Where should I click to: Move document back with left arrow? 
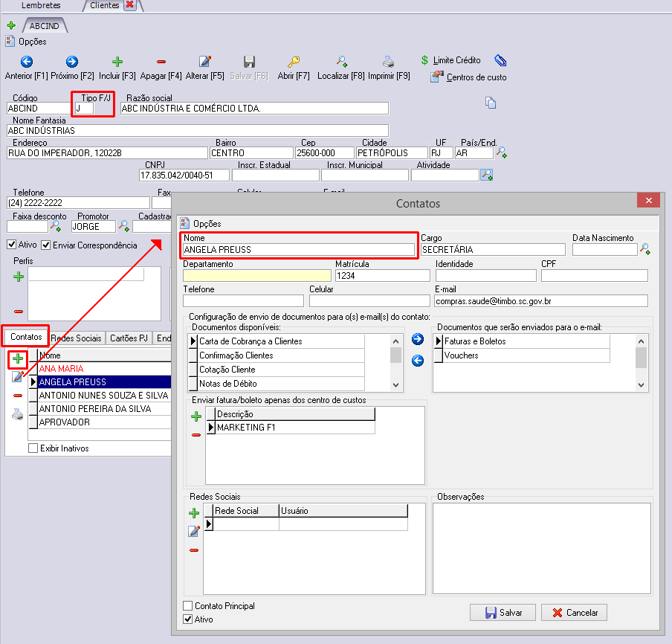418,361
